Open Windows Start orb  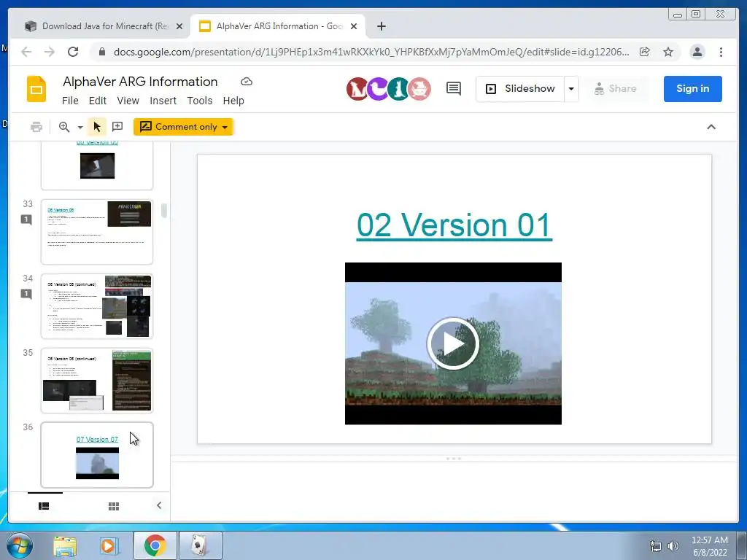[20, 545]
